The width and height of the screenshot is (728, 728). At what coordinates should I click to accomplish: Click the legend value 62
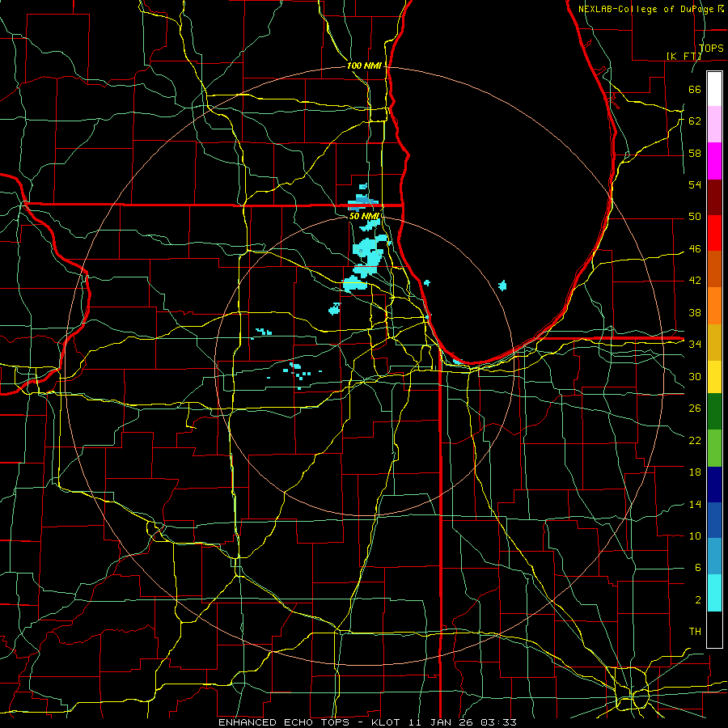(x=695, y=121)
